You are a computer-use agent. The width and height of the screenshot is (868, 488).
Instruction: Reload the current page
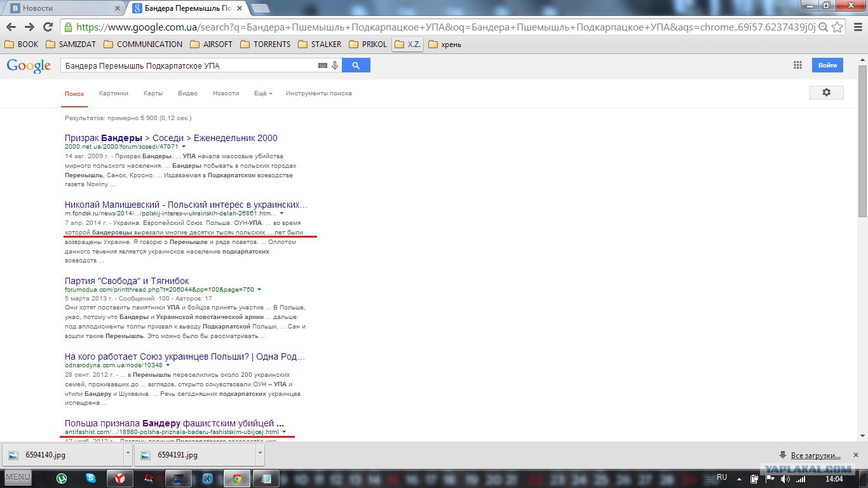point(48,27)
